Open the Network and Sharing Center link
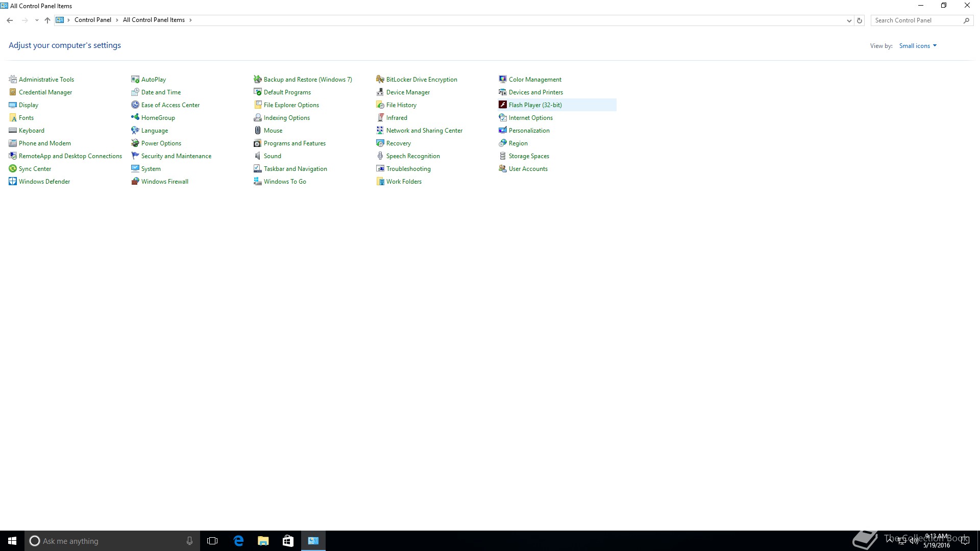980x551 pixels. (x=424, y=131)
